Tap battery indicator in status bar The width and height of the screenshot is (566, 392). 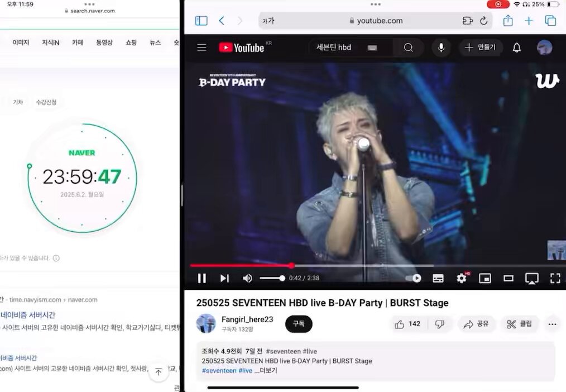coord(553,4)
